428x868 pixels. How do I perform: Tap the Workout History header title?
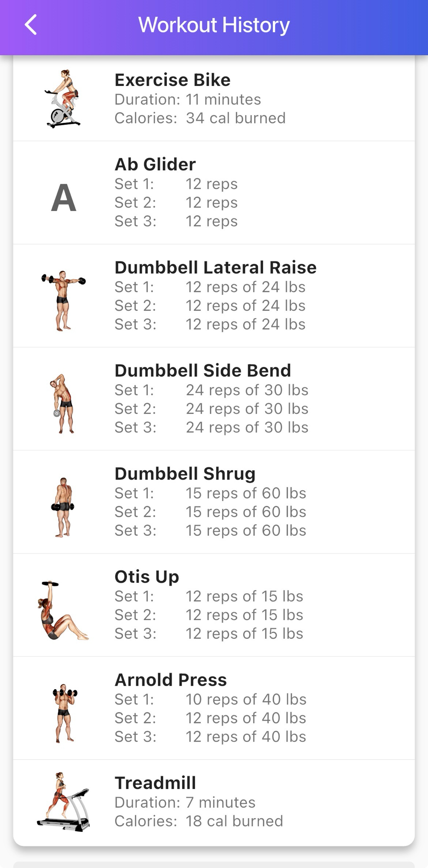(214, 25)
